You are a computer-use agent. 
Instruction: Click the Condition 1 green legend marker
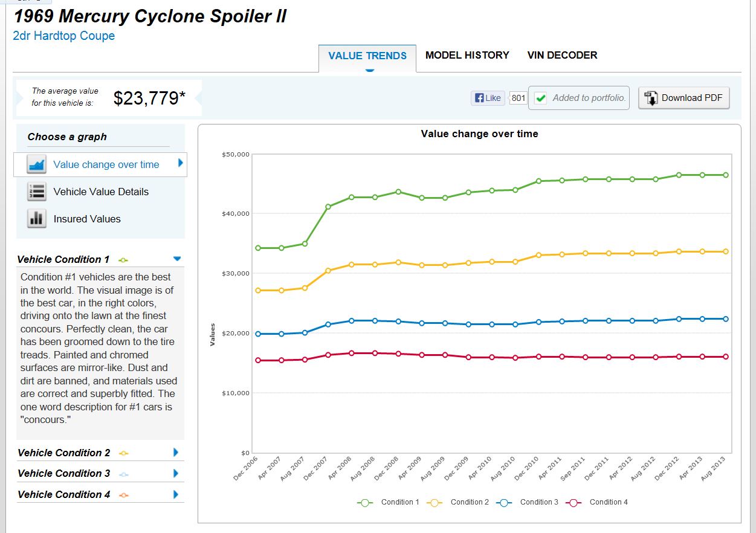365,502
